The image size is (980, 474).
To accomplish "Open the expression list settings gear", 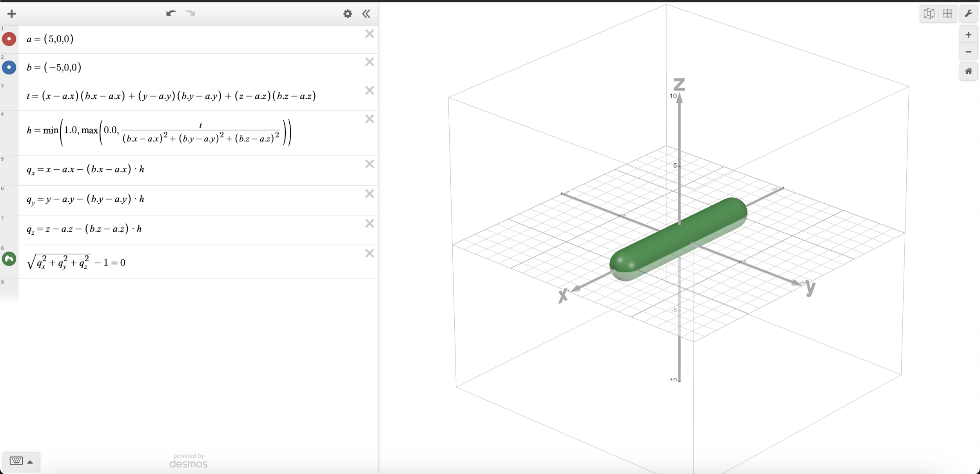I will (347, 14).
